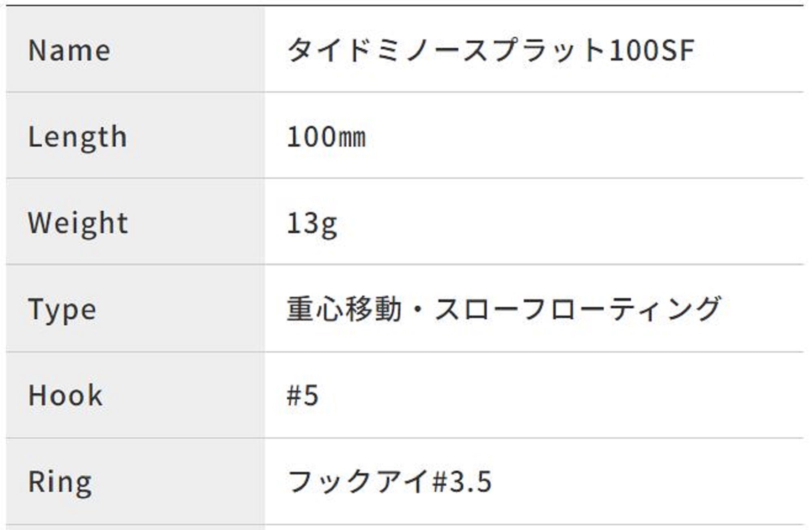
Task: Click the 13g weight value
Action: tap(311, 223)
